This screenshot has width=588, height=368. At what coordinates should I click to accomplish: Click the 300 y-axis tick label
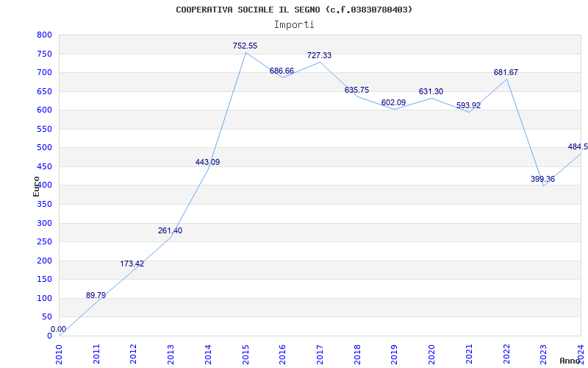(x=44, y=224)
